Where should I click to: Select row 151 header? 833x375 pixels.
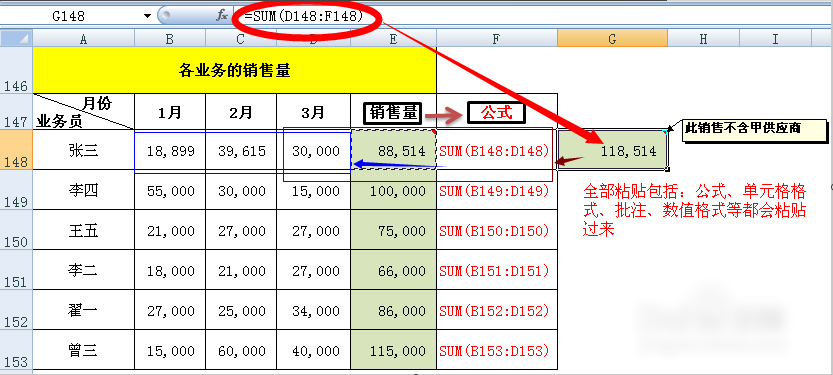(x=16, y=269)
